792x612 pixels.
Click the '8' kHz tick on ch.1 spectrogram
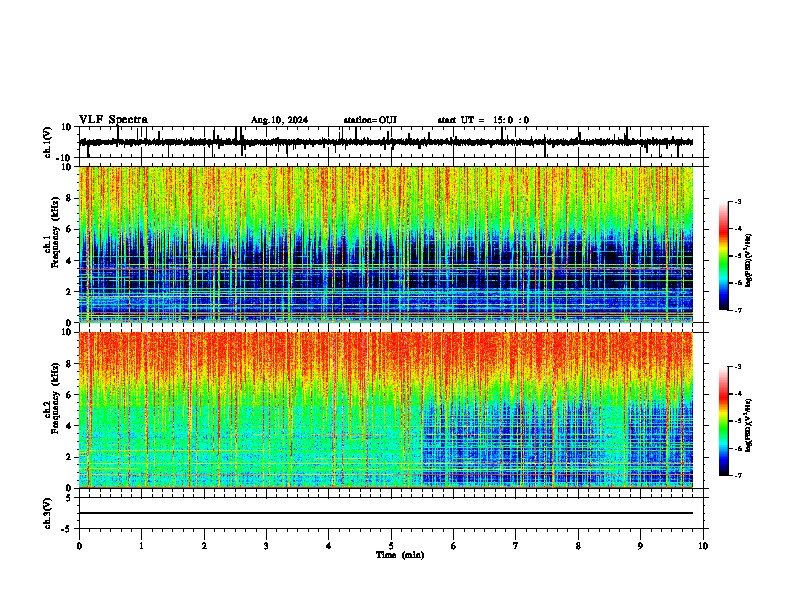(x=69, y=198)
